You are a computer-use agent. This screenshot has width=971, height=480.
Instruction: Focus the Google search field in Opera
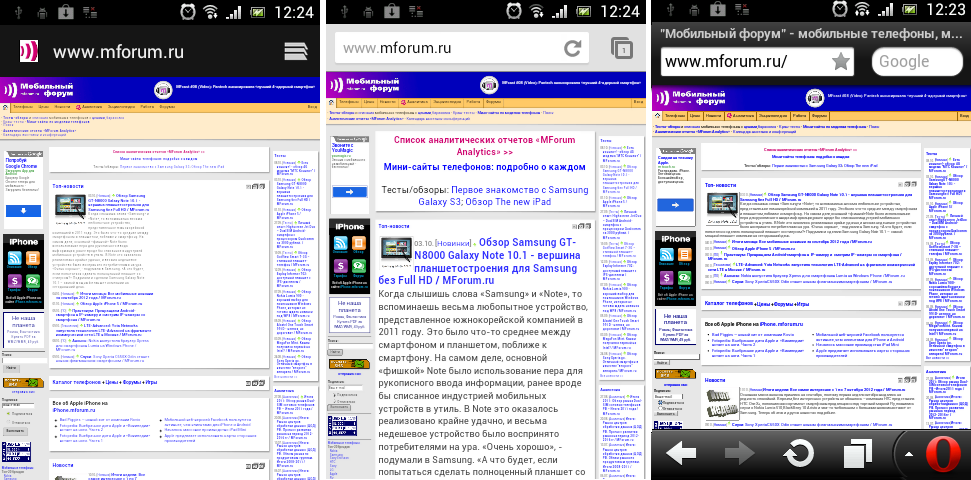tap(916, 62)
